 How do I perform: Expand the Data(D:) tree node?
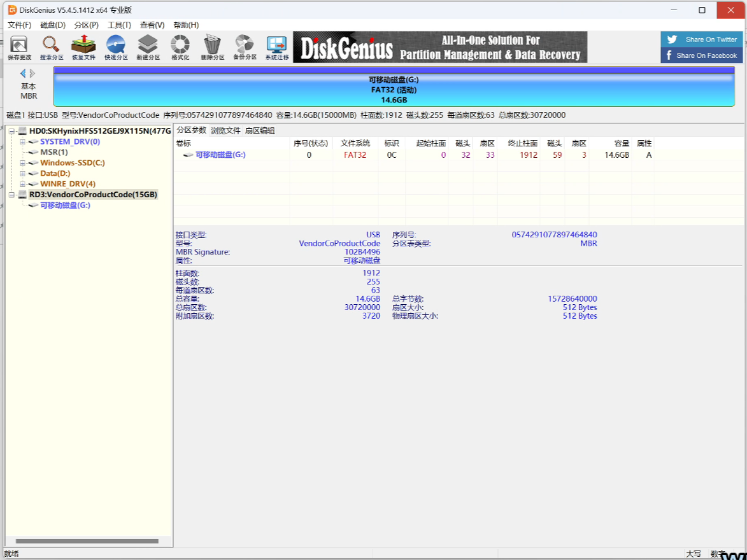tap(22, 173)
